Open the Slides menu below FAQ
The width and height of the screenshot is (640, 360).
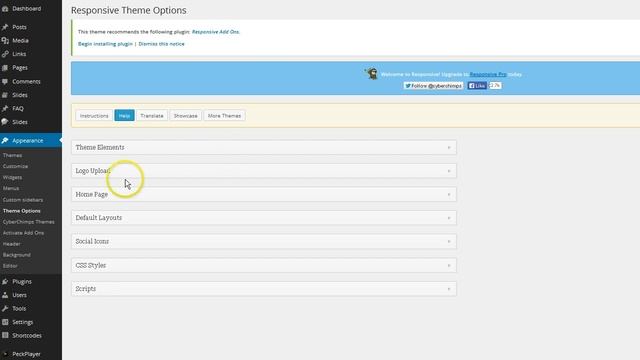click(20, 122)
